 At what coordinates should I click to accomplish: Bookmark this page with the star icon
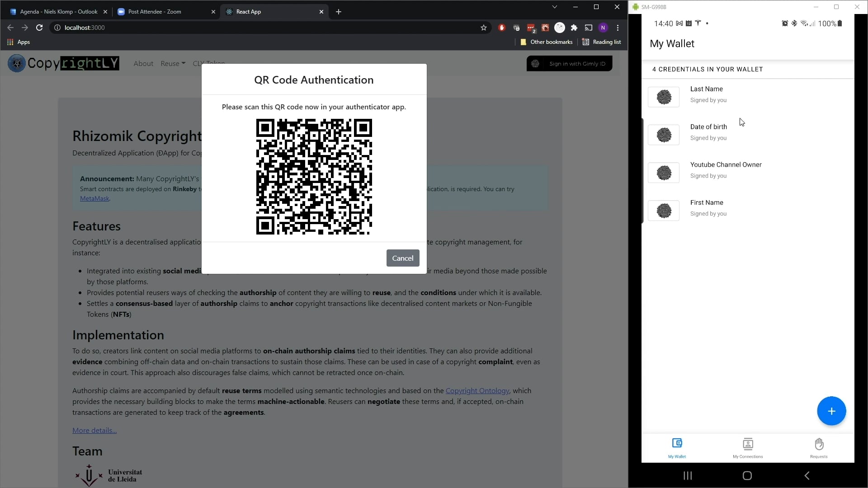click(x=484, y=28)
